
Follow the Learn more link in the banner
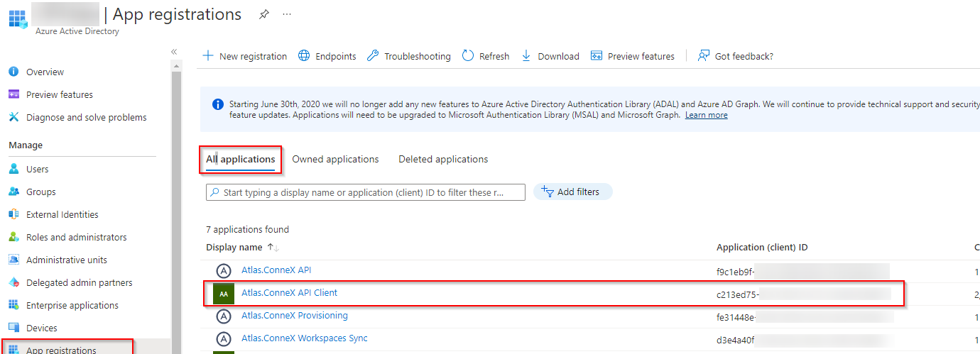(x=706, y=115)
